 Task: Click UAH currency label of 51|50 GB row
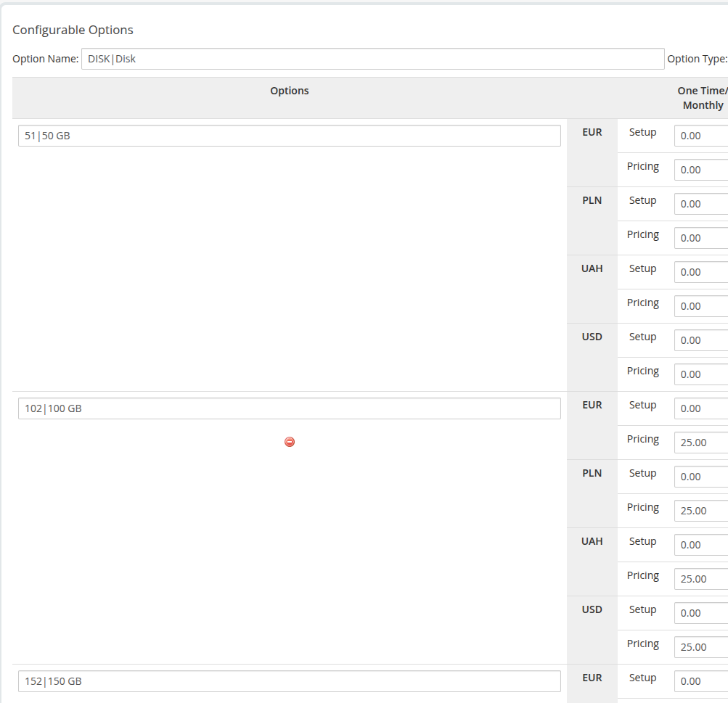point(592,268)
